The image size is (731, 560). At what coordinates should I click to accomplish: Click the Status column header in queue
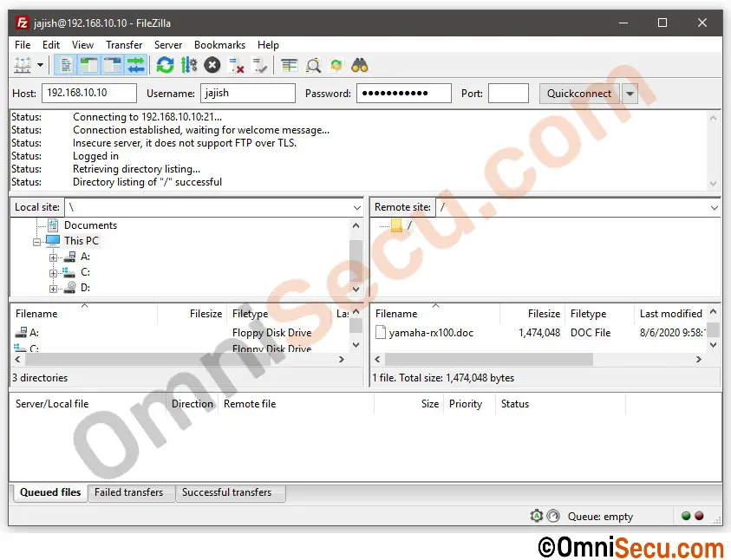(x=559, y=404)
